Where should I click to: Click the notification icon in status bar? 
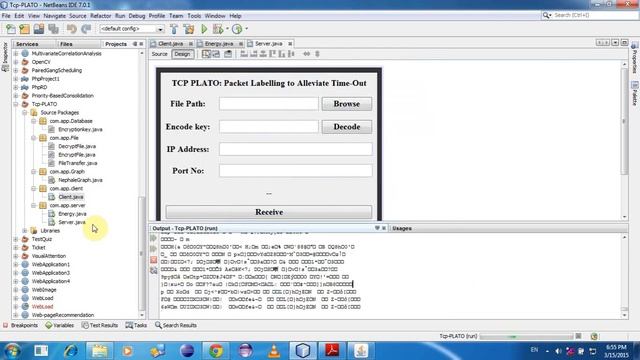(x=594, y=336)
